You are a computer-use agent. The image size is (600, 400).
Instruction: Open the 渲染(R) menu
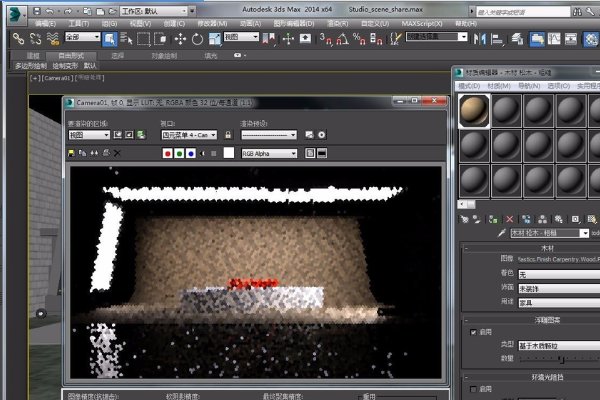coord(338,24)
